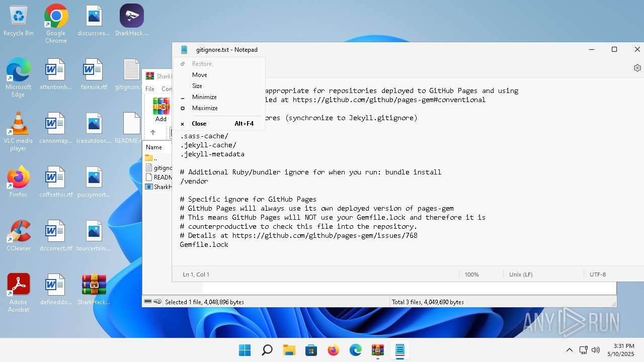This screenshot has height=362, width=644.
Task: Select iceoutdoor image file on desktop
Action: (94, 129)
